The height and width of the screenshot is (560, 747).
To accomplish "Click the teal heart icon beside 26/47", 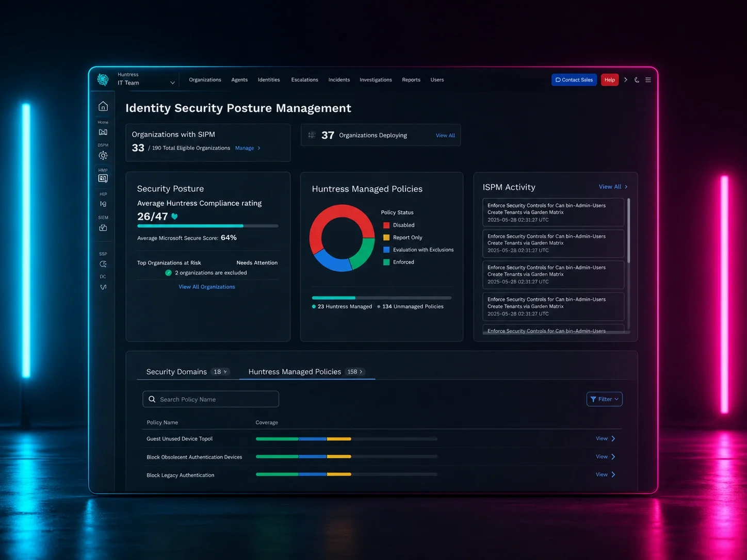I will point(174,217).
